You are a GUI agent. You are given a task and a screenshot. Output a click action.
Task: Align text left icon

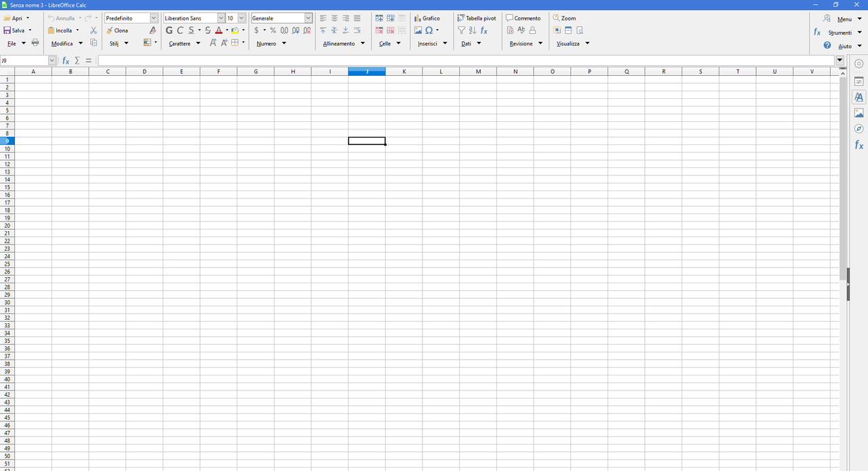(x=323, y=18)
